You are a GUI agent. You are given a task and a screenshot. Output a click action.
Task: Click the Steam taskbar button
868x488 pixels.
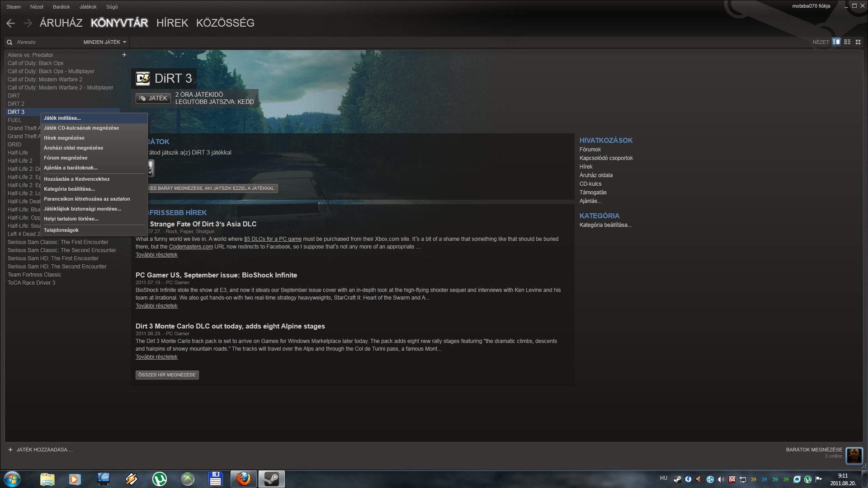[272, 479]
